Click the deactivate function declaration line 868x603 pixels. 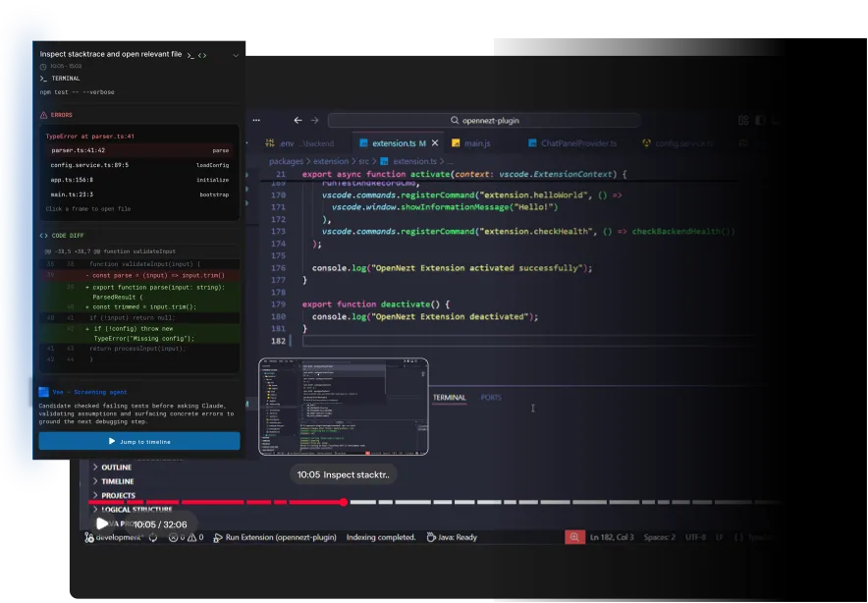(376, 304)
